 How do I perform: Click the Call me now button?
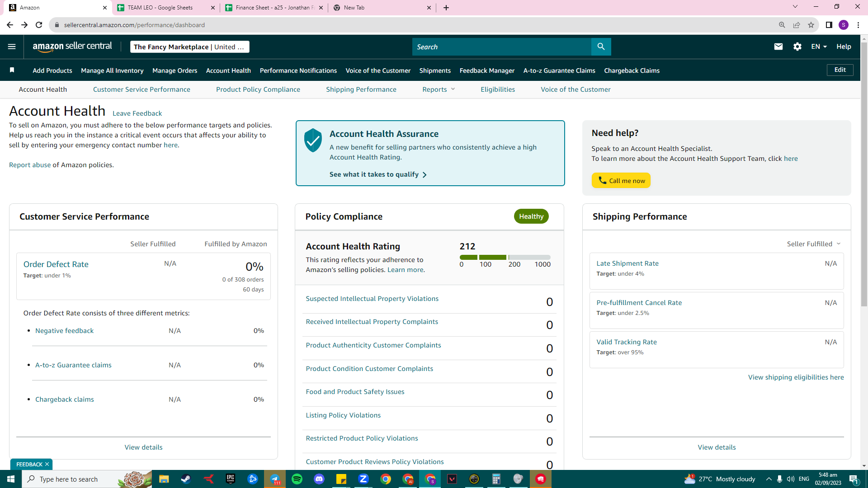(x=621, y=180)
